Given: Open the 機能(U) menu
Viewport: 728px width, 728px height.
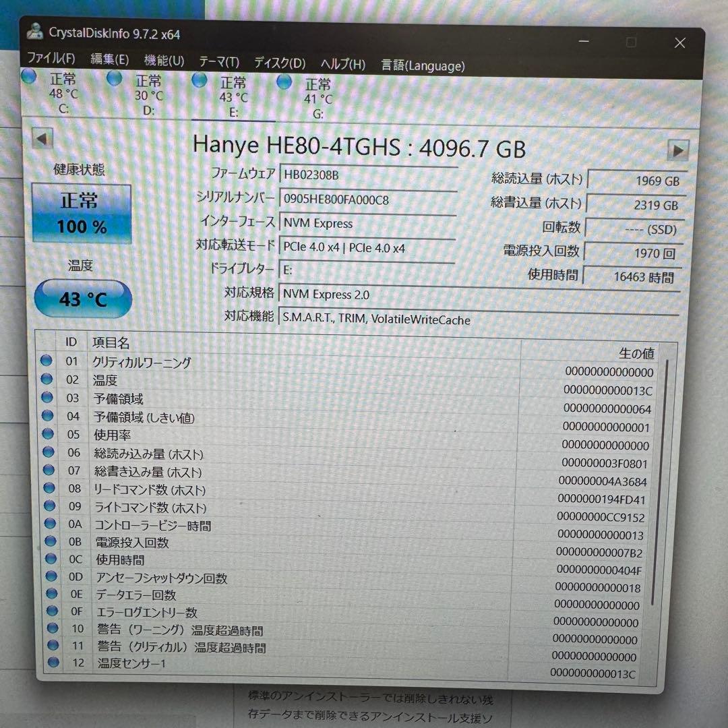Looking at the screenshot, I should pos(164,61).
